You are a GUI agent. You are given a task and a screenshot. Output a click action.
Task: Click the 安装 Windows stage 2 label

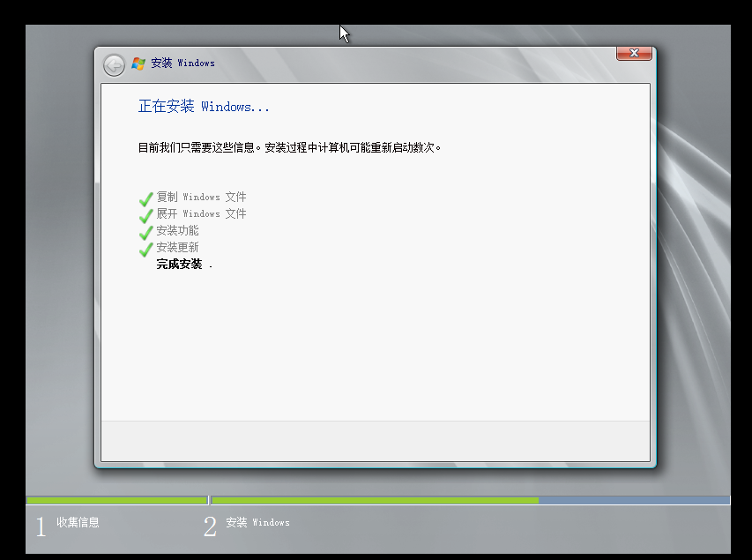click(257, 522)
